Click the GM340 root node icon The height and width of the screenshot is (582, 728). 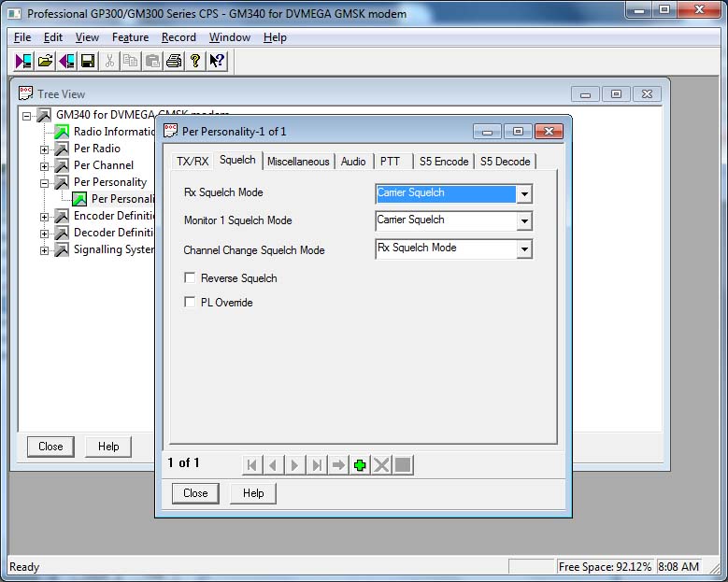pyautogui.click(x=44, y=115)
